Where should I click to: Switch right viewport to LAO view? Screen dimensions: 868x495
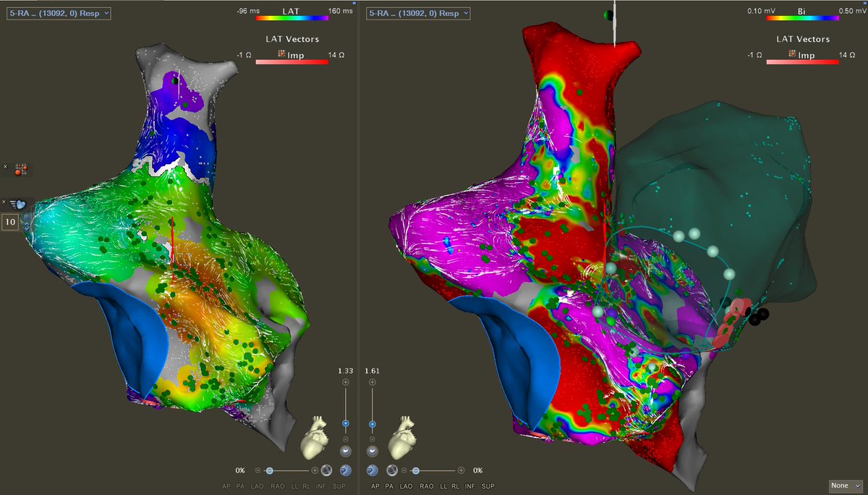[406, 486]
